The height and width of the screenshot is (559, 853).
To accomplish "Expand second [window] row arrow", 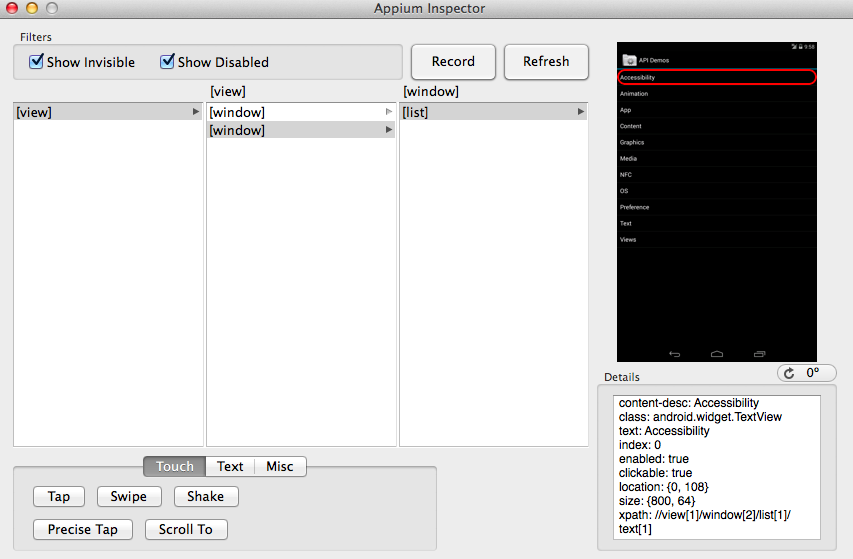I will click(x=389, y=129).
